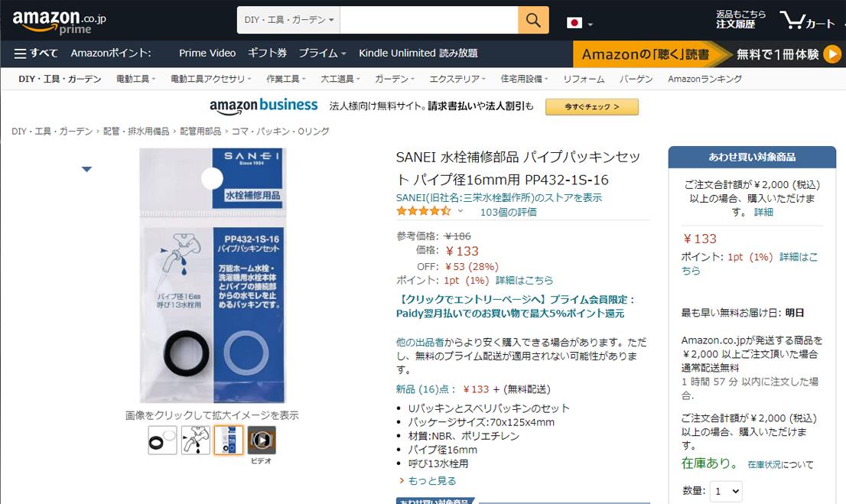
Task: Expand the search category dropdown DIY・工具・ガーデン
Action: [288, 20]
